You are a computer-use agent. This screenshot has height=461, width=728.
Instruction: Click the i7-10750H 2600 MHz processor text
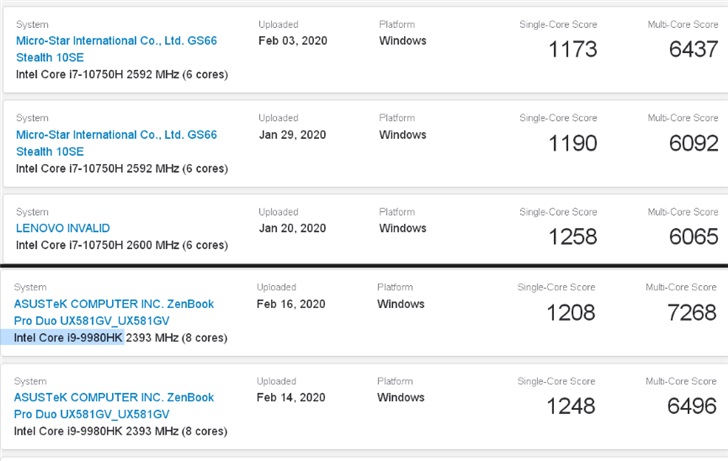121,245
